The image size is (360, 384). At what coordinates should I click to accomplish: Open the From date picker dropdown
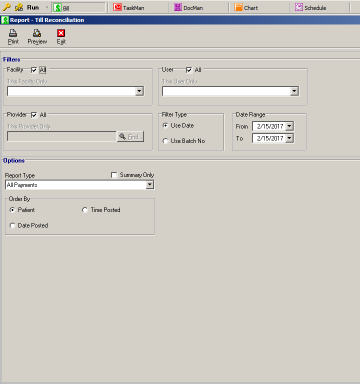pyautogui.click(x=290, y=126)
